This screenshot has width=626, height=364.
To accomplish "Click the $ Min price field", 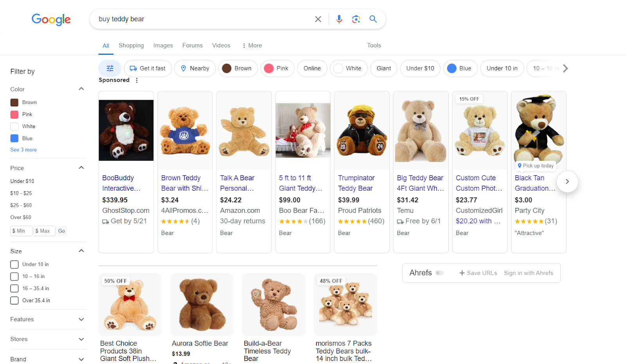I will point(21,231).
